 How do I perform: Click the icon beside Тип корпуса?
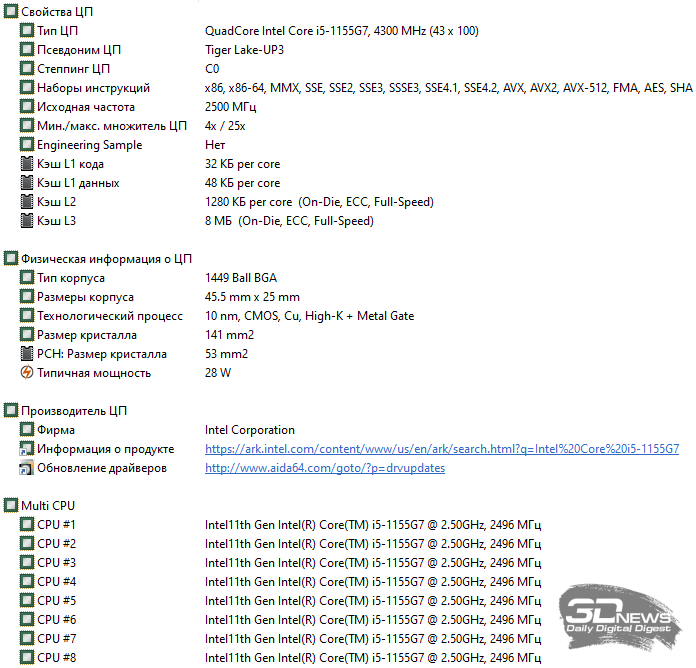click(27, 278)
